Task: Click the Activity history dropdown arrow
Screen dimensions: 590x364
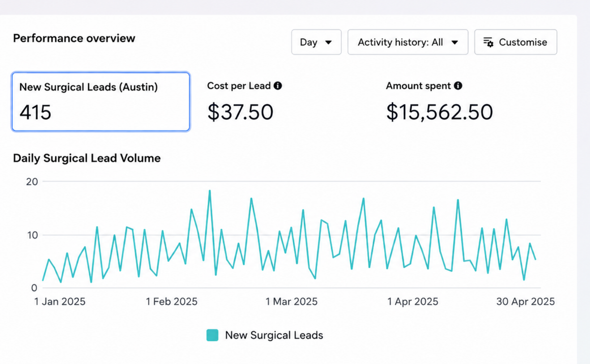Action: coord(455,42)
